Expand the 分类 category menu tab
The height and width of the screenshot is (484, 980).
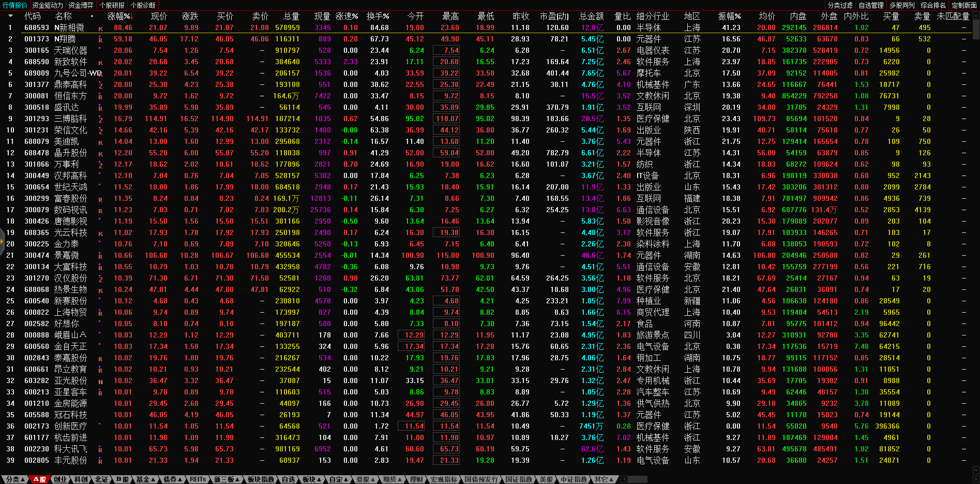[15, 479]
